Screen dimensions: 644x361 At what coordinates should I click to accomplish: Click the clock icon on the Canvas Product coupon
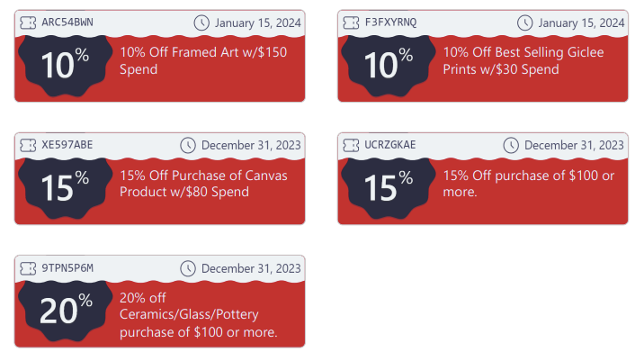pyautogui.click(x=188, y=145)
